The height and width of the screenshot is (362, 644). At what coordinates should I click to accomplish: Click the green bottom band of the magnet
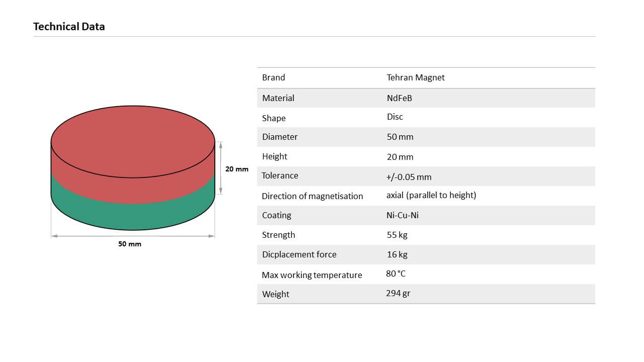tap(133, 216)
